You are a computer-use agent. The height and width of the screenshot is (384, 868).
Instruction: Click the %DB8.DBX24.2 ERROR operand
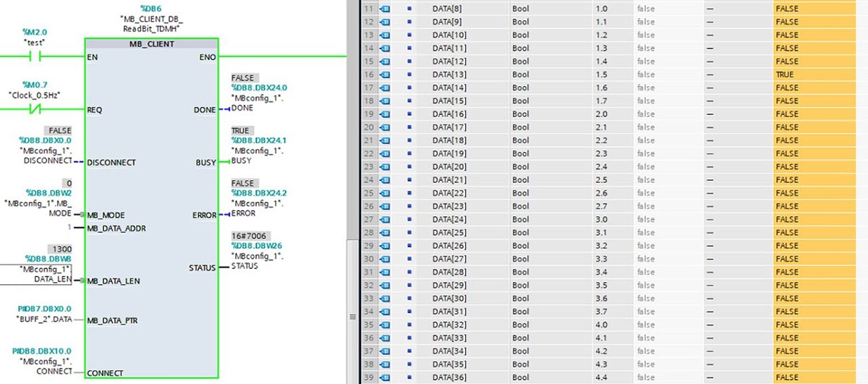(x=260, y=193)
